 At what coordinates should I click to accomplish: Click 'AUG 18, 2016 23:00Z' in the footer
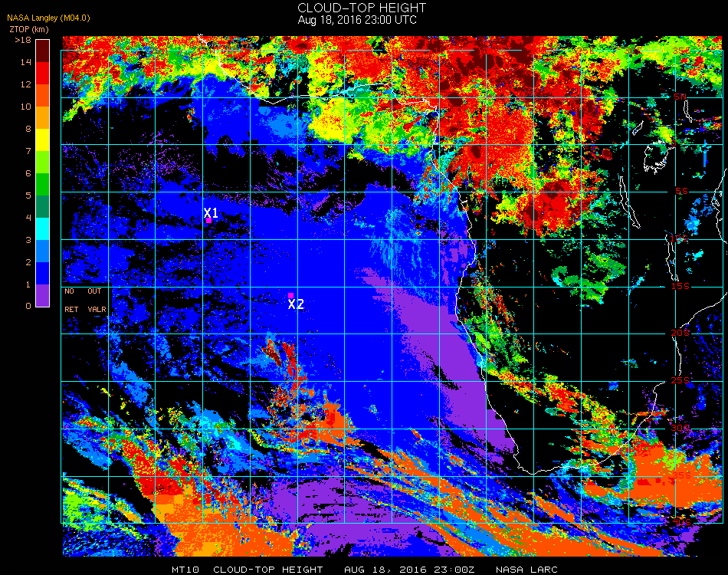409,570
